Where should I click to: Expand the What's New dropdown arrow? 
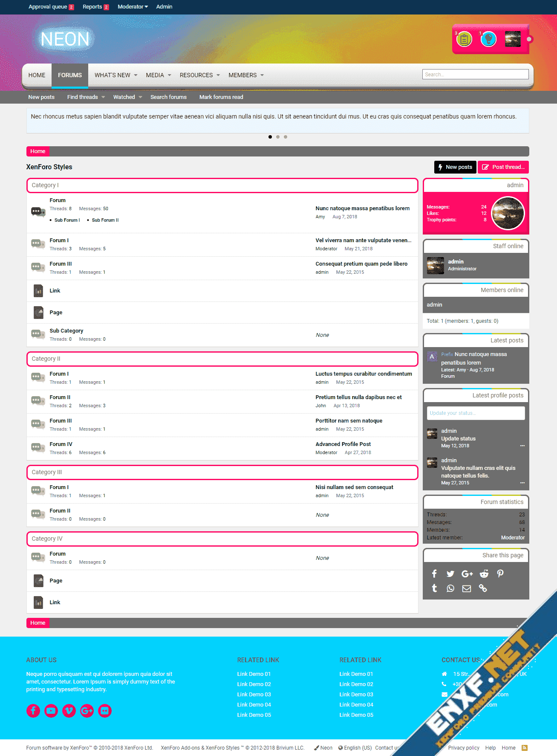(136, 75)
